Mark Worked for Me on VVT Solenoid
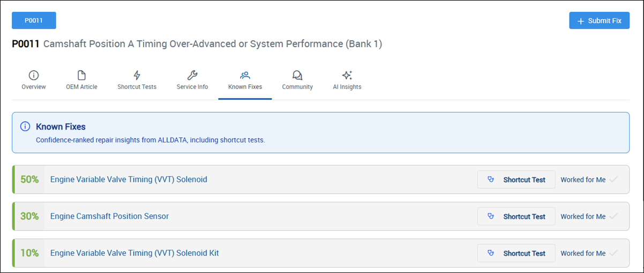The height and width of the screenshot is (273, 644). [x=589, y=180]
